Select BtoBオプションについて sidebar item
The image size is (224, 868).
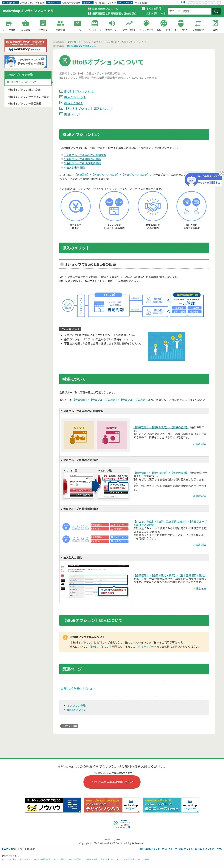[x=28, y=82]
